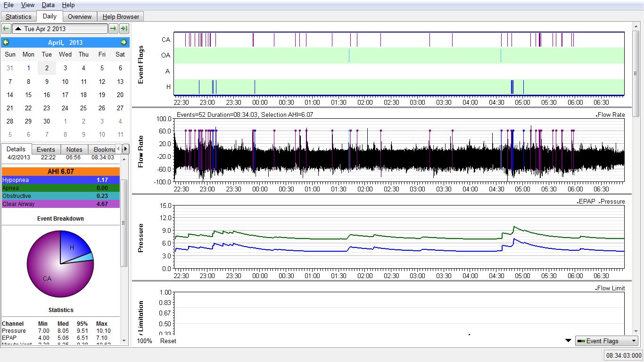Open the Event Flags graph dropdown
Image resolution: width=644 pixels, height=362 pixels.
(606, 341)
